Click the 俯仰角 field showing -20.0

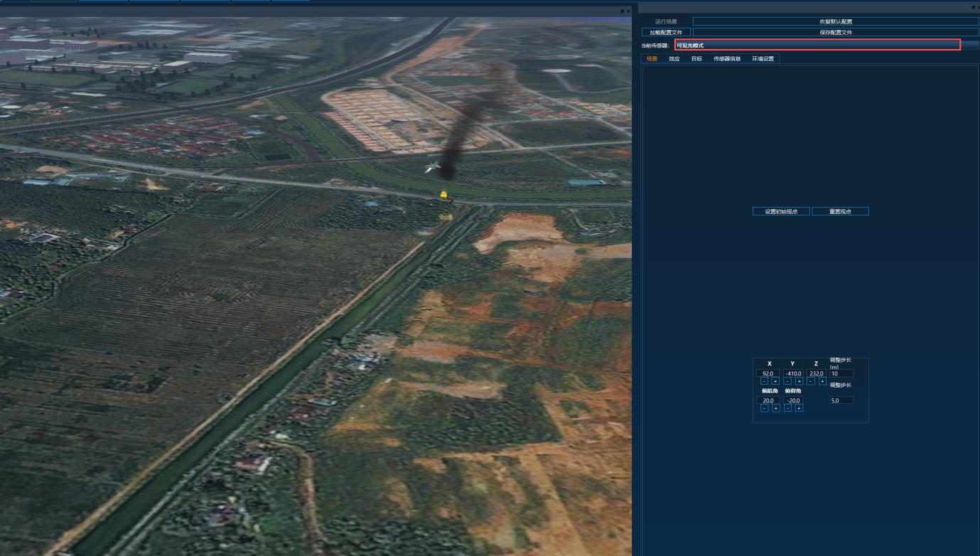[x=793, y=400]
